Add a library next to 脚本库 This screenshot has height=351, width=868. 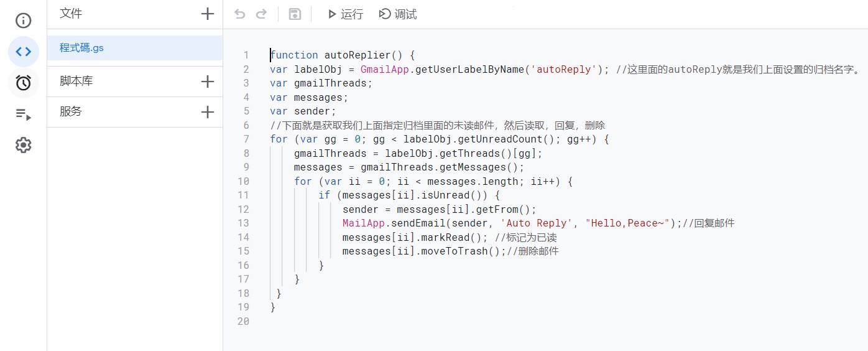(208, 82)
